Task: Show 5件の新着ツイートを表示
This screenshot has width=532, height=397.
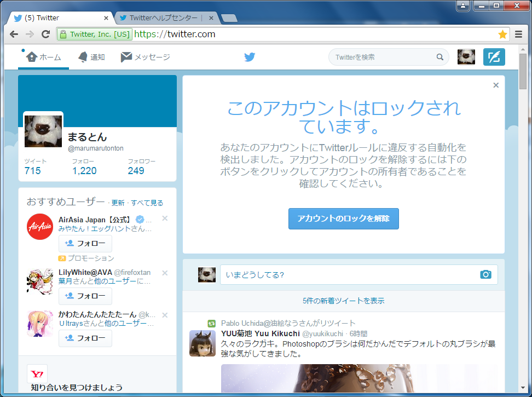Action: click(343, 301)
